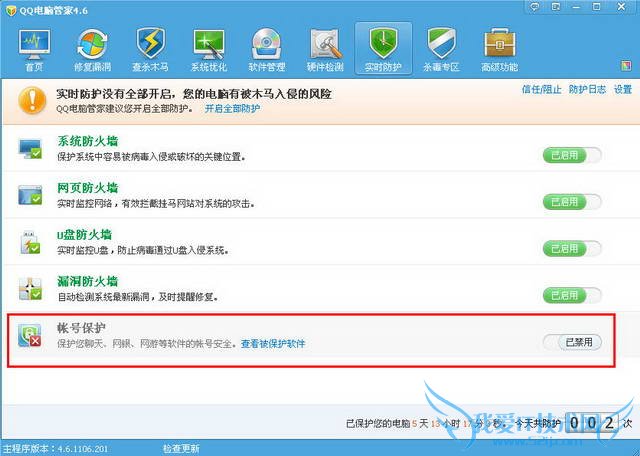640x456 pixels.
Task: Toggle 漏洞防火墙 已启用 switch
Action: pyautogui.click(x=572, y=295)
